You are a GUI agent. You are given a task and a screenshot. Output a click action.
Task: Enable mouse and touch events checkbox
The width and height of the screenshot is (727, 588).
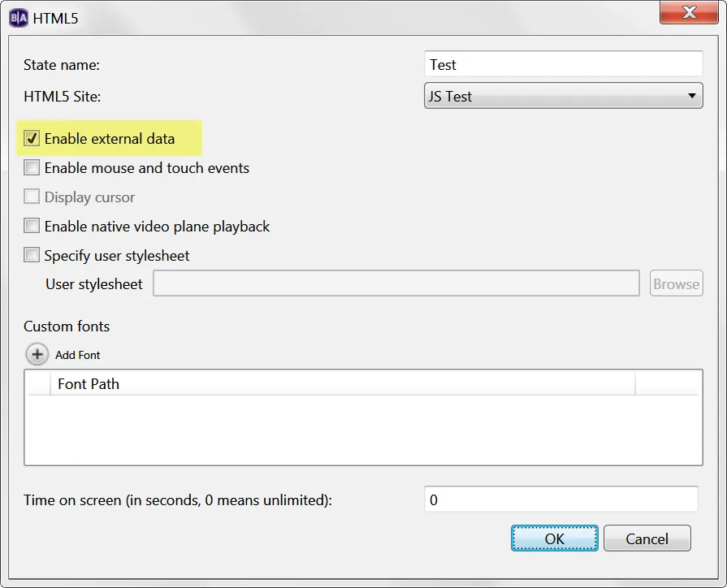(32, 167)
